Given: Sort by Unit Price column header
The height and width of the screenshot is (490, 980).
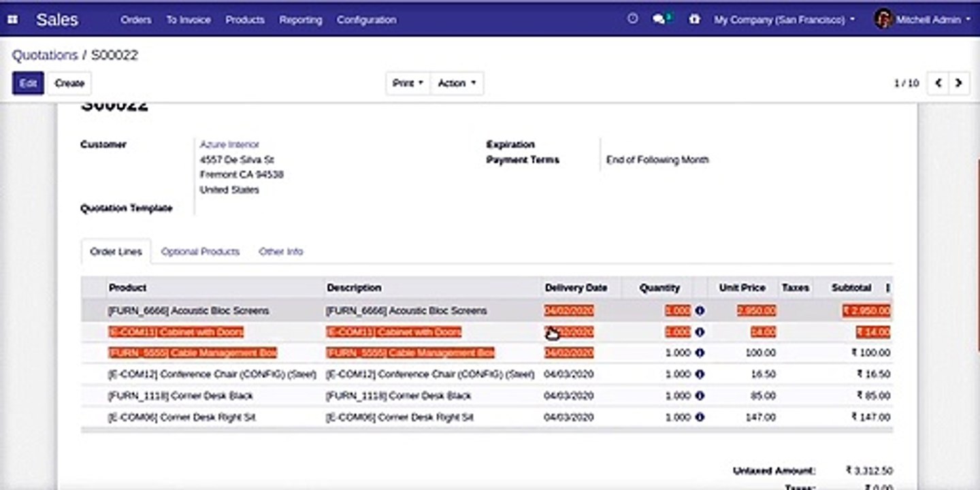Looking at the screenshot, I should pyautogui.click(x=742, y=288).
